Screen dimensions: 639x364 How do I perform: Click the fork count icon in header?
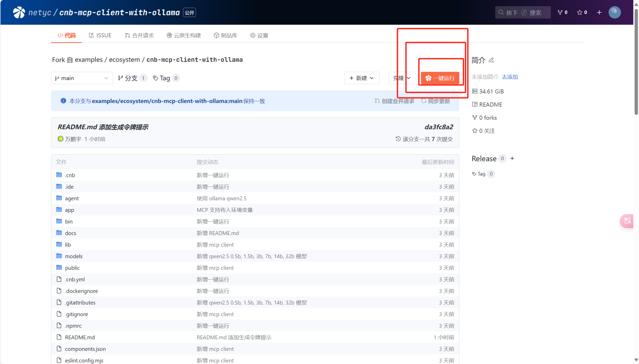560,12
